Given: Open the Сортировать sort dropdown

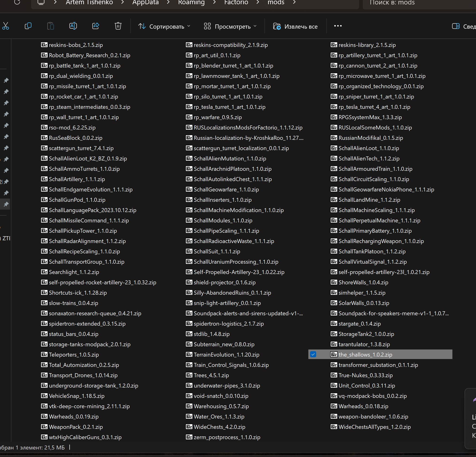Looking at the screenshot, I should (x=164, y=26).
